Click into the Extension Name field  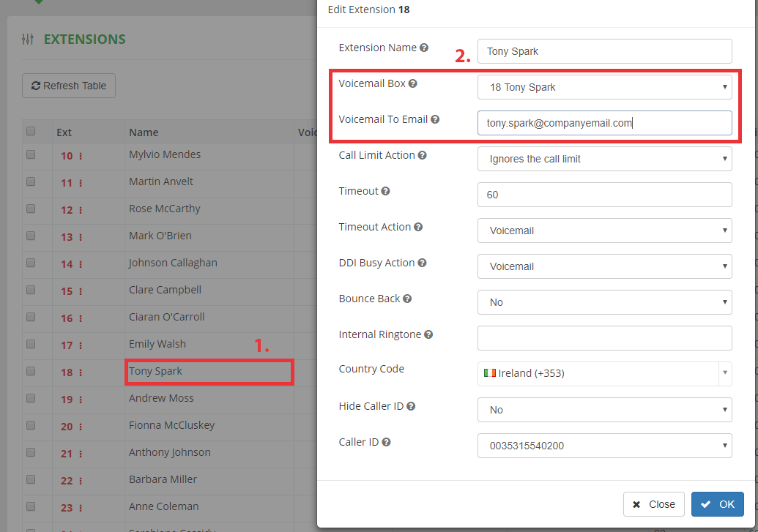click(x=604, y=51)
